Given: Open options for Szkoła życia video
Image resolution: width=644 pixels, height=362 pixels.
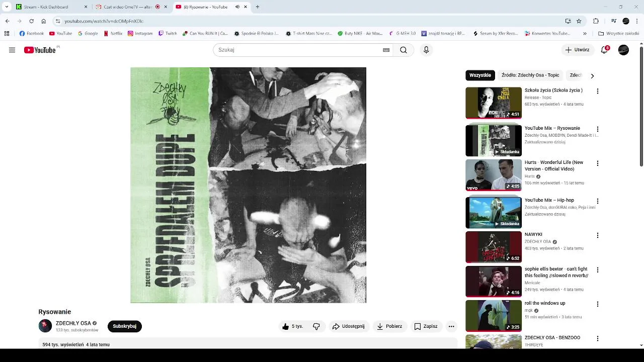Looking at the screenshot, I should pyautogui.click(x=598, y=91).
